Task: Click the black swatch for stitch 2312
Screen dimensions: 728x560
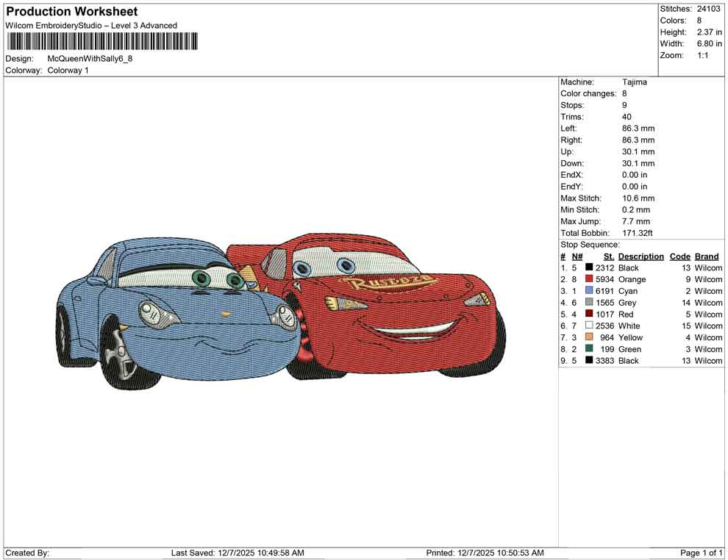Action: pyautogui.click(x=589, y=268)
